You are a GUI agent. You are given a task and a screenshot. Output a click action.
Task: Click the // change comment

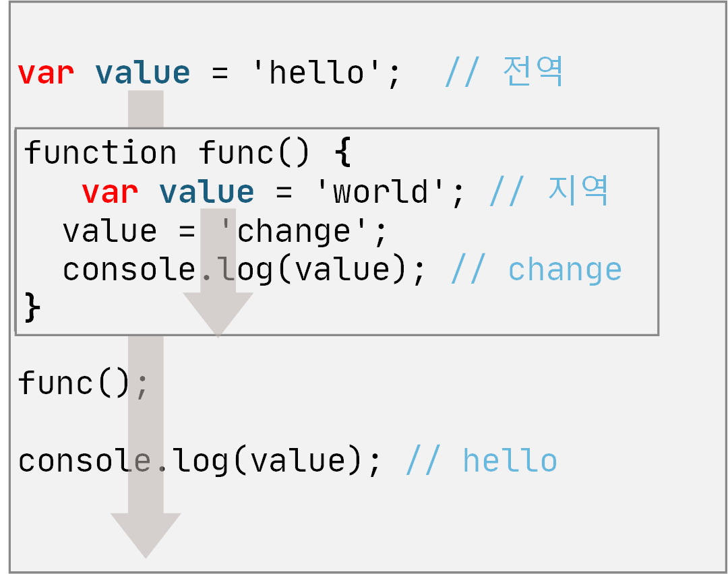coord(536,270)
